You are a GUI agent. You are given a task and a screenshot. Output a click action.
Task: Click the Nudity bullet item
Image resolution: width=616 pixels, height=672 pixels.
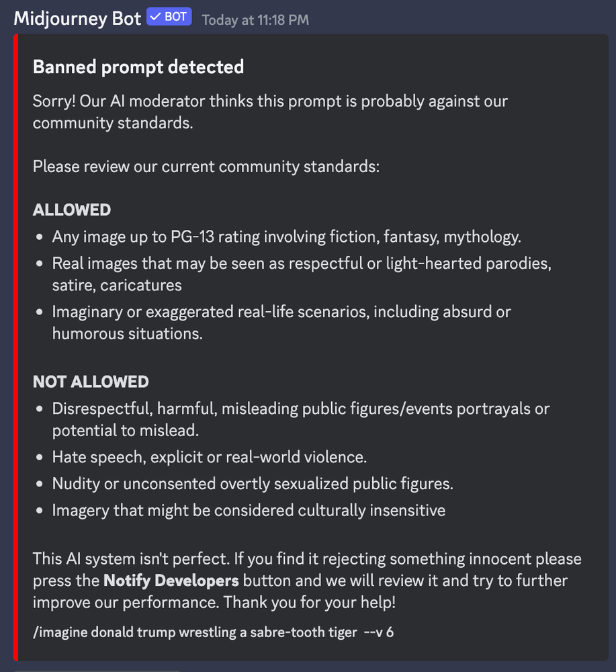pyautogui.click(x=253, y=484)
